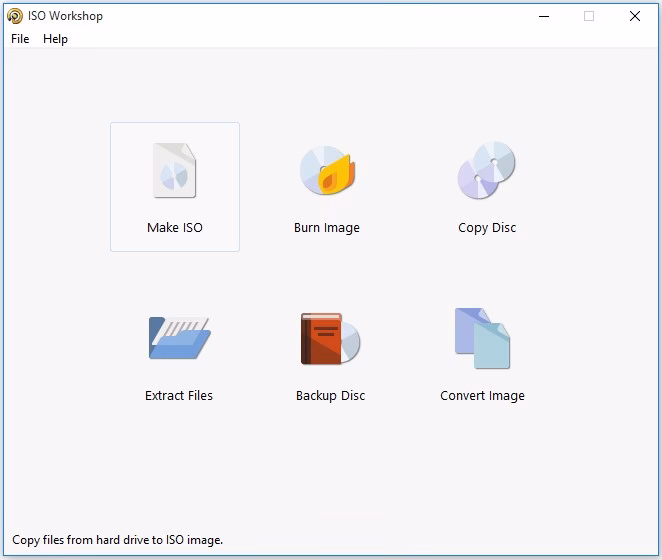
Task: Select the "Copy Disc" text label
Action: 487,228
